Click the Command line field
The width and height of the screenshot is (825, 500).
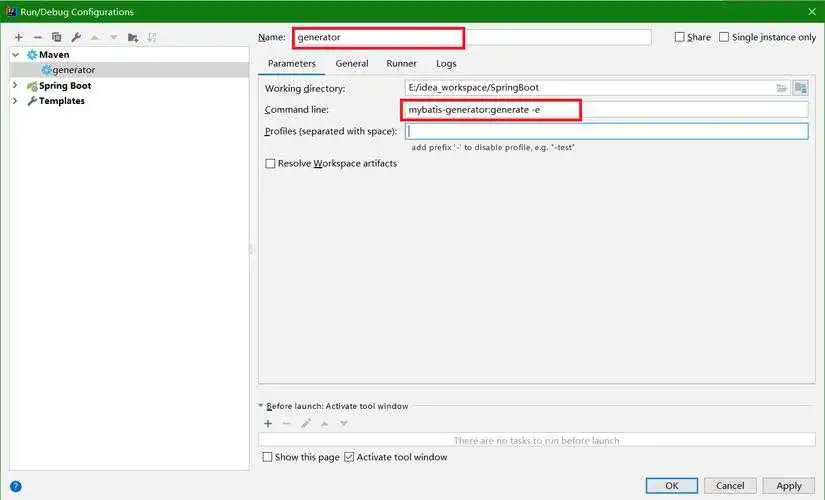click(x=606, y=109)
